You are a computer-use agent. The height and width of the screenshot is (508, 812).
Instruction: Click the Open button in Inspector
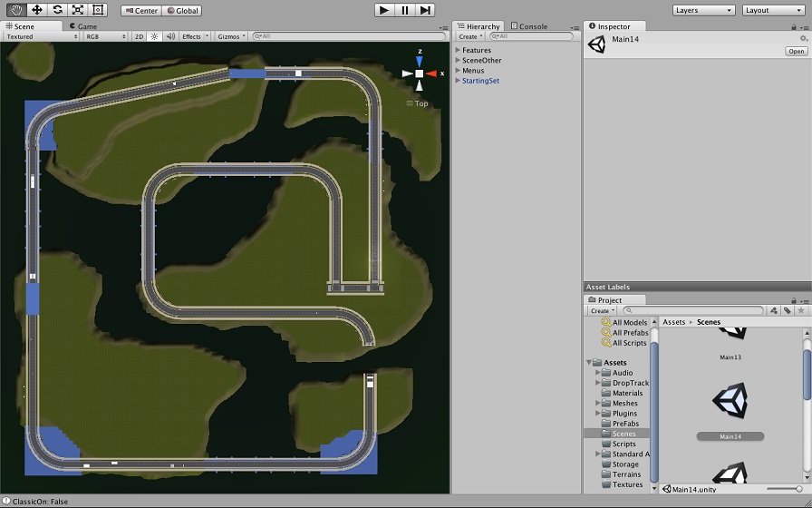pos(797,51)
